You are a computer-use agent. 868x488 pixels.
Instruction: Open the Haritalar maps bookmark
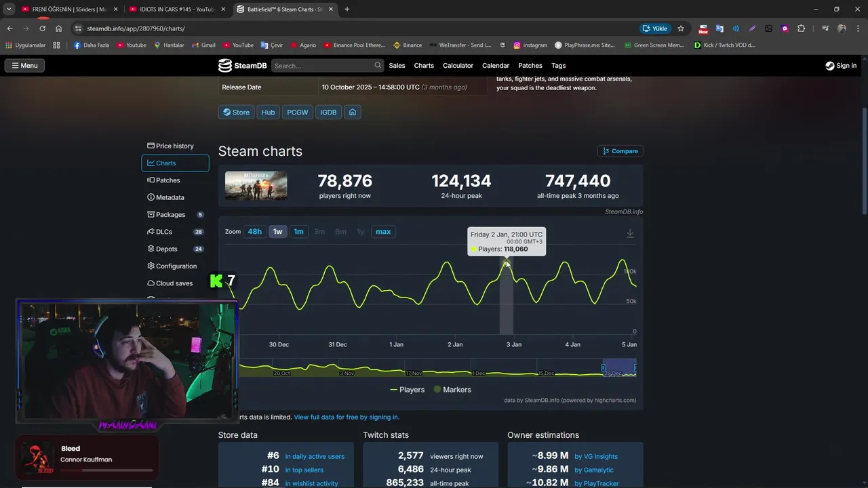169,45
